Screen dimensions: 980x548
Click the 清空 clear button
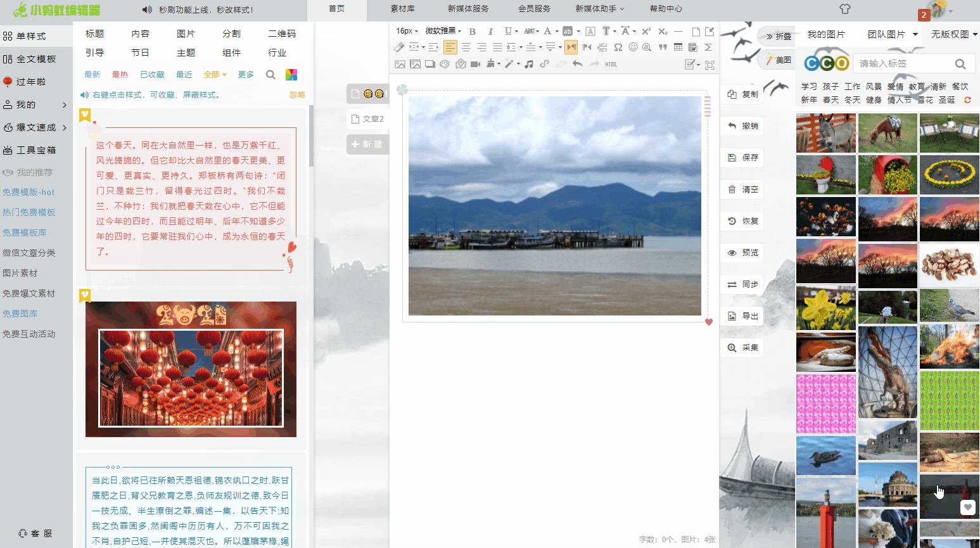tap(742, 189)
